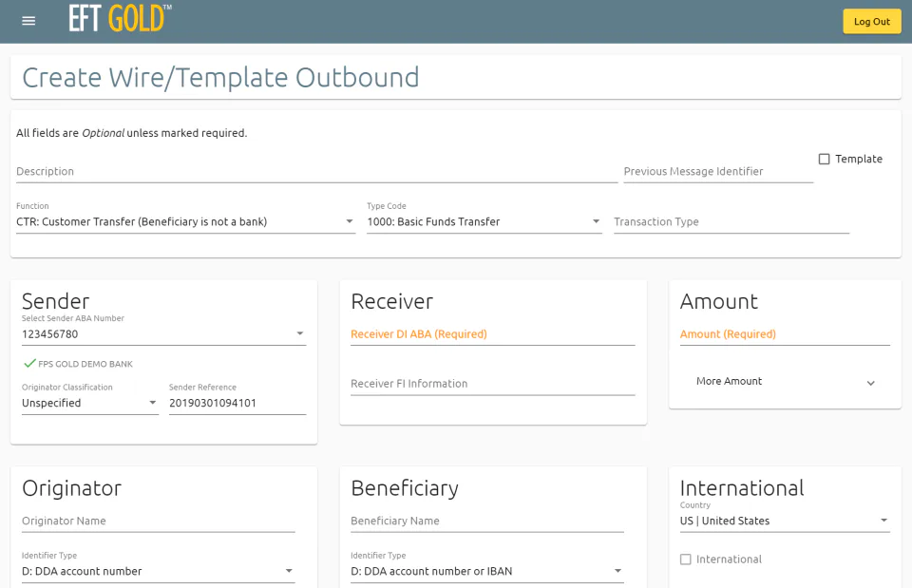Click the Amount (Required) field
The image size is (912, 588).
(x=785, y=334)
